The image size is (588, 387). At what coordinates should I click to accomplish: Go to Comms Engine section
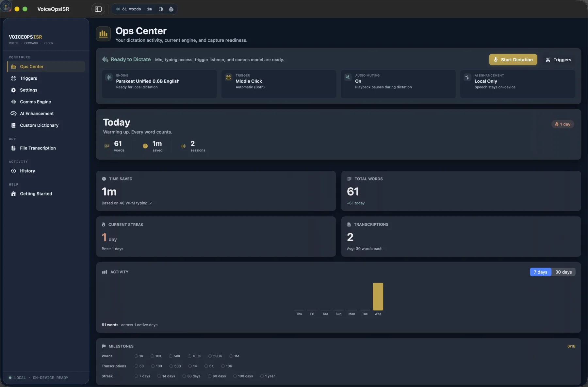click(x=46, y=102)
